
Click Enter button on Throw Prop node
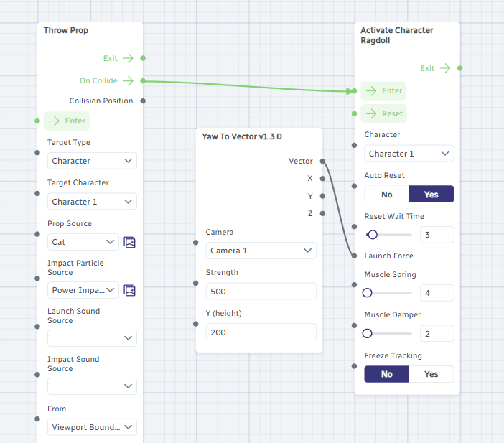[x=67, y=121]
